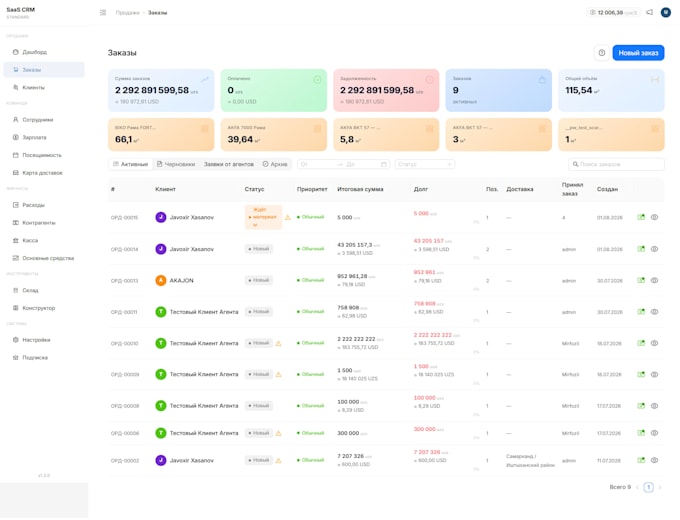This screenshot has height=520, width=680.
Task: Click the green export icon for ОРД-00013
Action: click(641, 281)
